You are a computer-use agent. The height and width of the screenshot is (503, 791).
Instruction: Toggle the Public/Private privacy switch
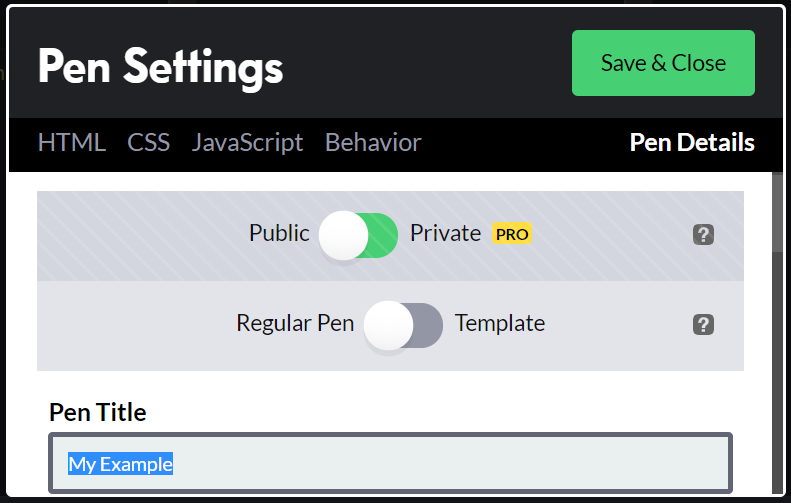coord(358,235)
